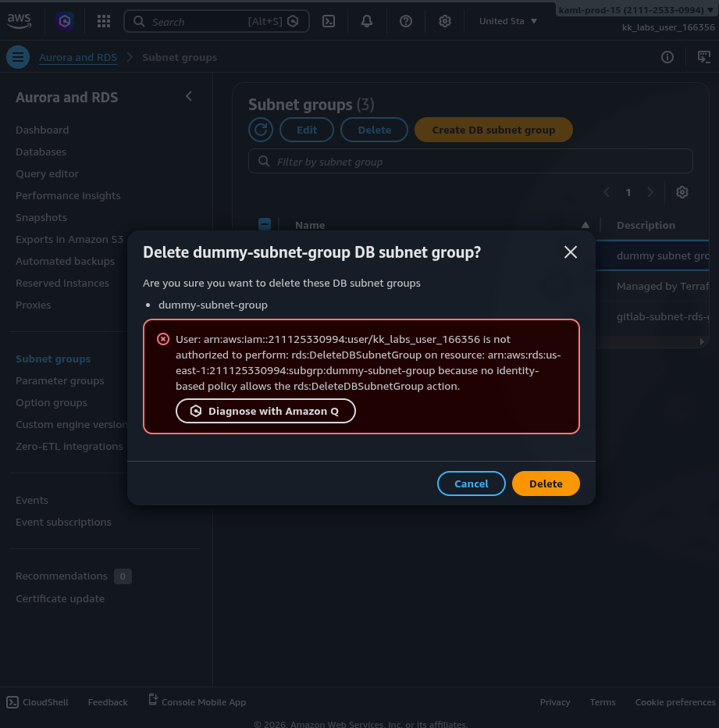Open Option groups in the sidebar
The height and width of the screenshot is (728, 719).
pyautogui.click(x=52, y=402)
